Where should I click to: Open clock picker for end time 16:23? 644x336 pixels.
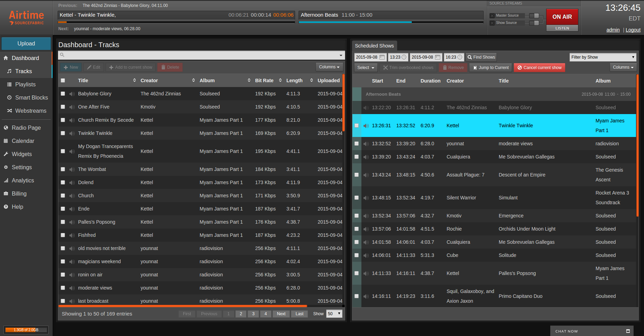pos(460,57)
